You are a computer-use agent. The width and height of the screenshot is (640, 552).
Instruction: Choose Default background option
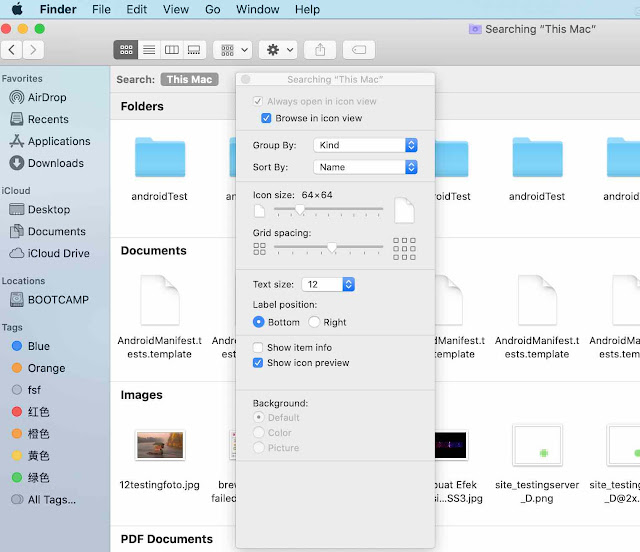(x=259, y=417)
